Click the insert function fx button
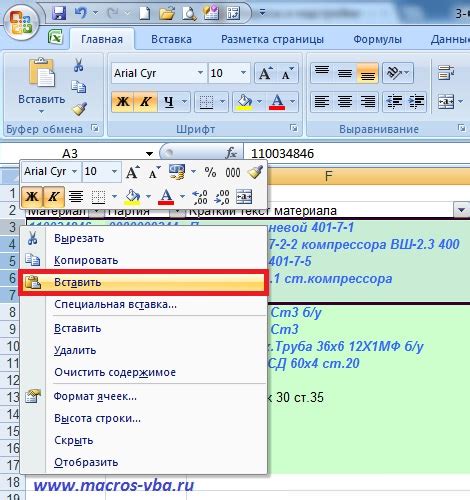470x500 pixels. coord(231,154)
